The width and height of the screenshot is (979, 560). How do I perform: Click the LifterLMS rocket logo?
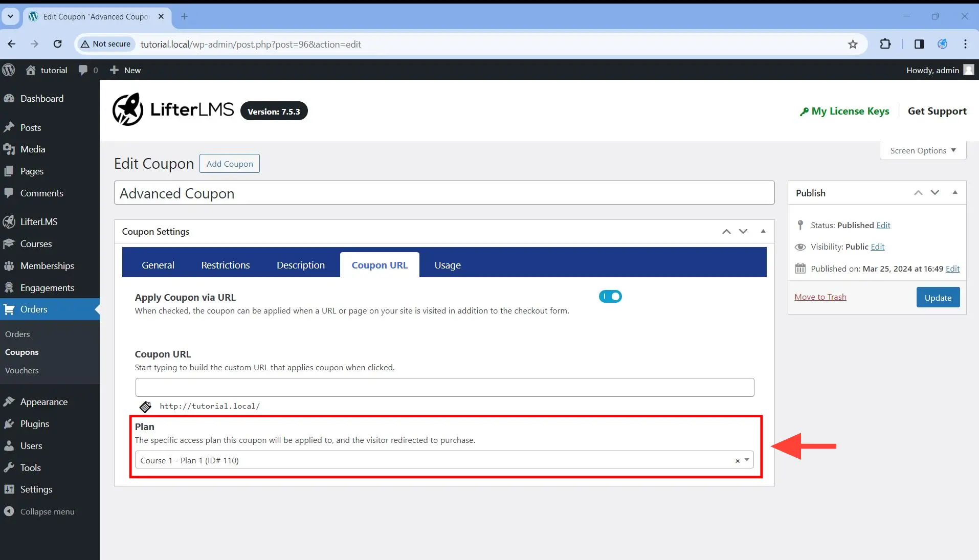128,109
